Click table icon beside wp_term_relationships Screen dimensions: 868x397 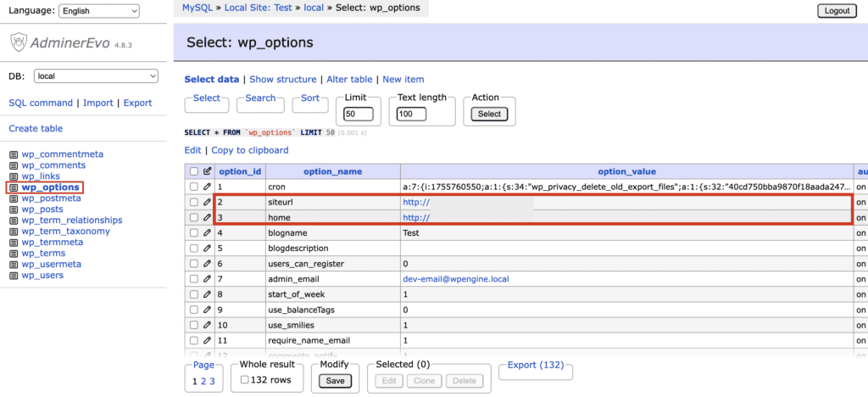(x=14, y=221)
